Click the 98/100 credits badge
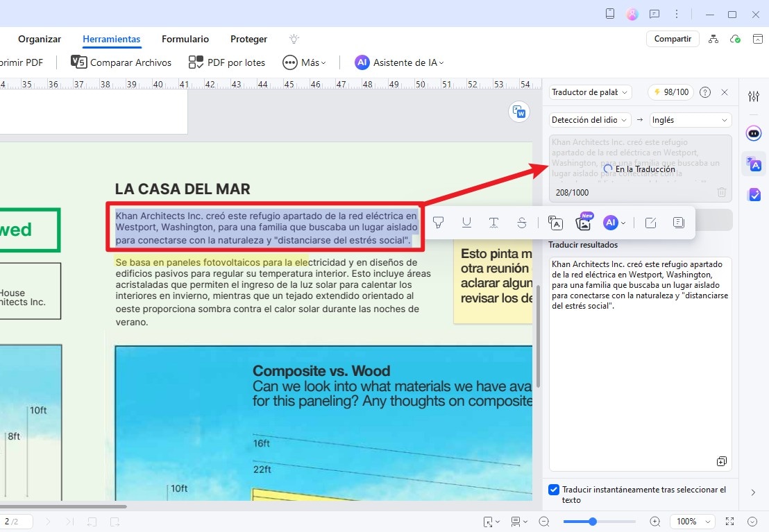769x532 pixels. [x=670, y=92]
